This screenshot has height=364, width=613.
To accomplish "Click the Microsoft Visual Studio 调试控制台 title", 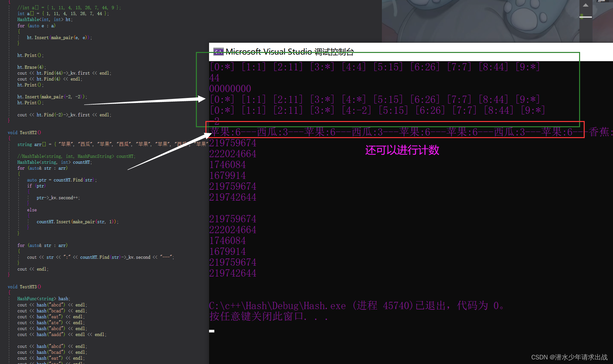I will pyautogui.click(x=290, y=52).
